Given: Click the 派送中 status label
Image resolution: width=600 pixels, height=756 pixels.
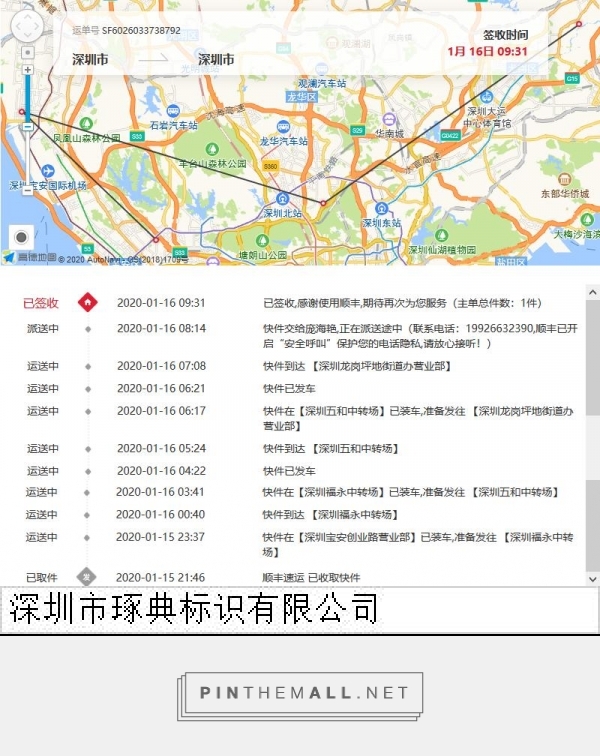Looking at the screenshot, I should 43,328.
